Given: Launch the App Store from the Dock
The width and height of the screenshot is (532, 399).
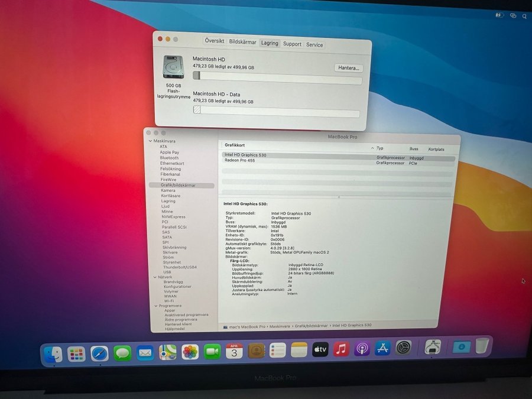Looking at the screenshot, I should (x=382, y=348).
